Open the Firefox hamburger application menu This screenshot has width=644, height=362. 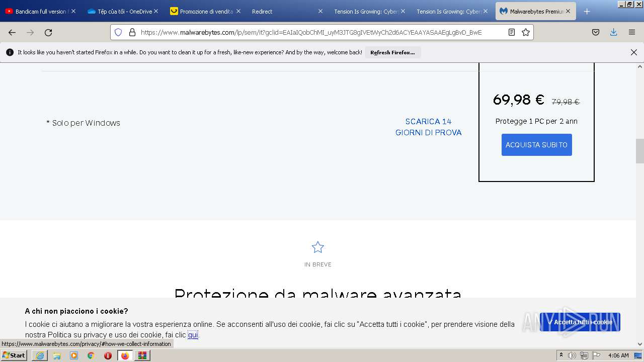[632, 32]
